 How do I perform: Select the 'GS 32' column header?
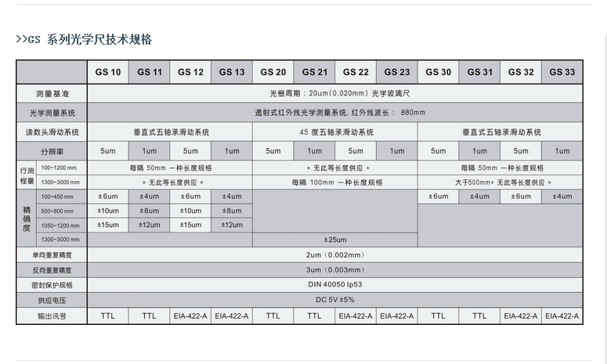[x=521, y=72]
